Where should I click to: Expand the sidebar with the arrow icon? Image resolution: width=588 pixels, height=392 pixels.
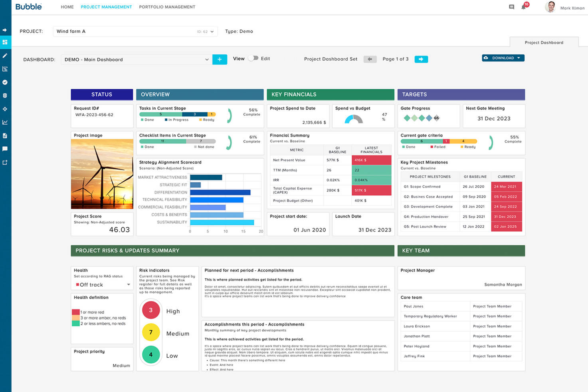pos(5,30)
